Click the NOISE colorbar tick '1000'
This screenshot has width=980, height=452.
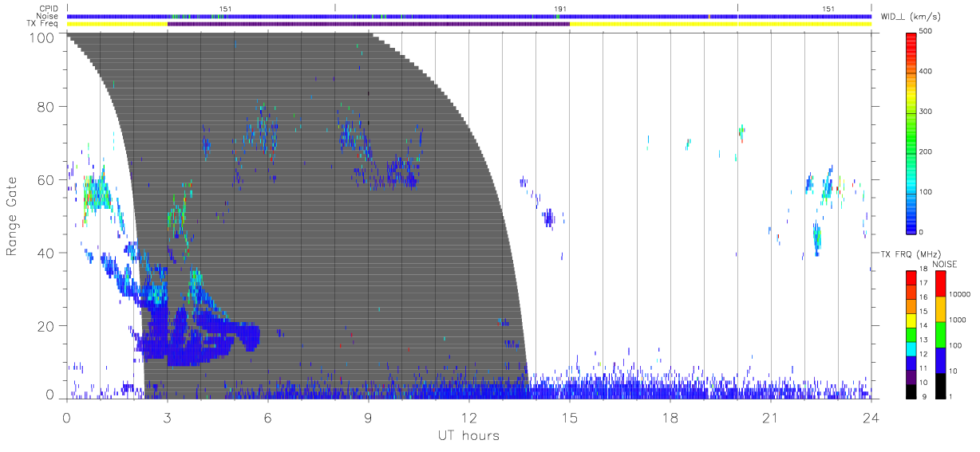pos(956,320)
